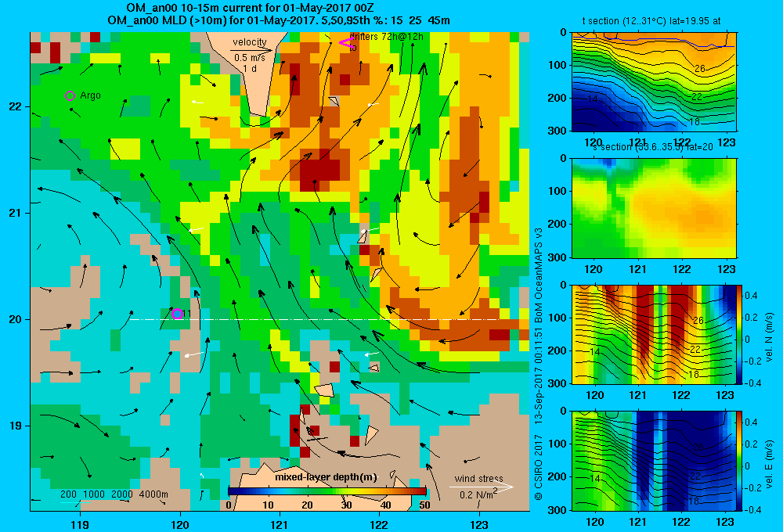Image resolution: width=783 pixels, height=532 pixels.
Task: Click the '1 d' legend text
Action: tap(251, 68)
